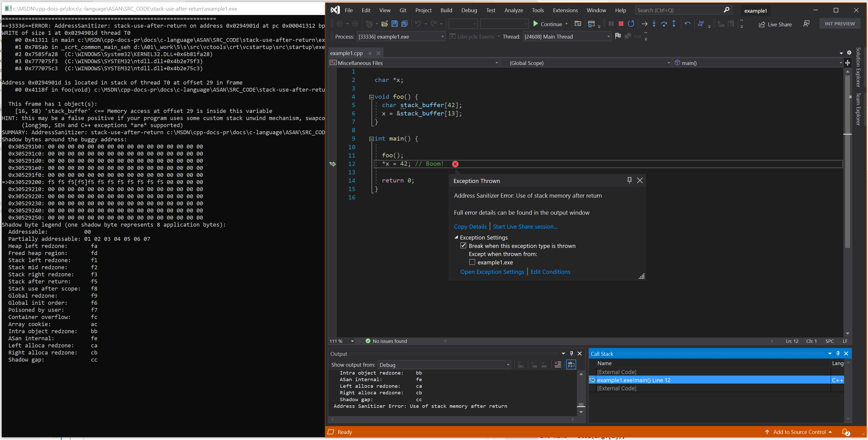Toggle Except when thrown from checkbox
The height and width of the screenshot is (440, 868).
[x=471, y=262]
